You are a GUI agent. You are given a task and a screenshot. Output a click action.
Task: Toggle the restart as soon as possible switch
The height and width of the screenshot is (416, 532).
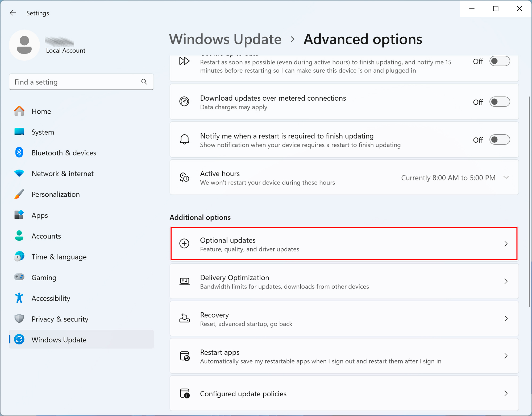point(500,61)
